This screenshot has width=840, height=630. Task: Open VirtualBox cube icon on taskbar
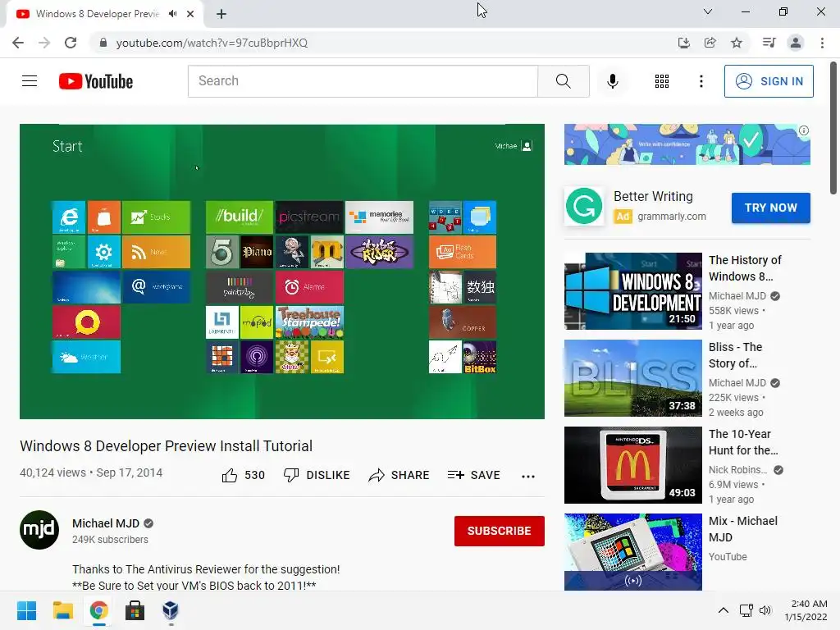tap(171, 610)
